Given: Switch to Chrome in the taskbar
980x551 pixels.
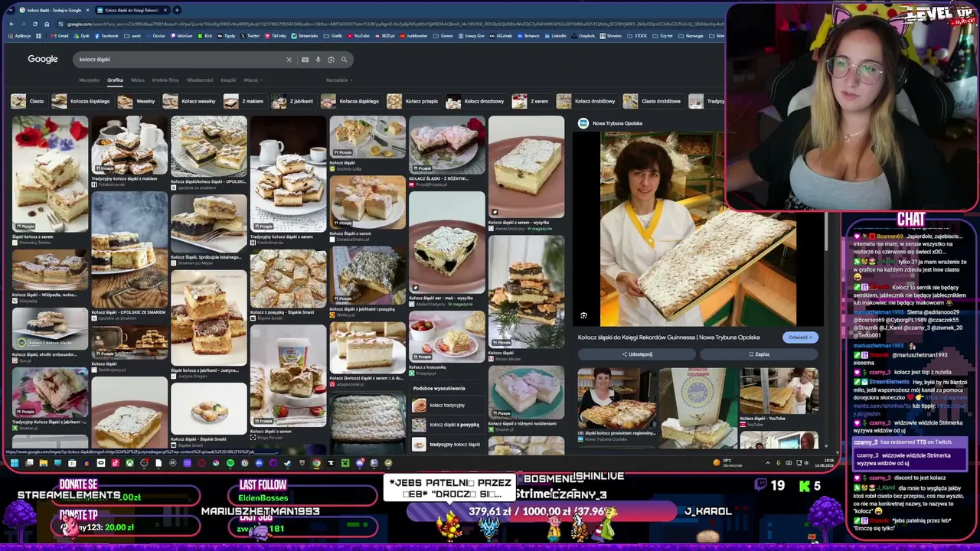Looking at the screenshot, I should coord(316,463).
